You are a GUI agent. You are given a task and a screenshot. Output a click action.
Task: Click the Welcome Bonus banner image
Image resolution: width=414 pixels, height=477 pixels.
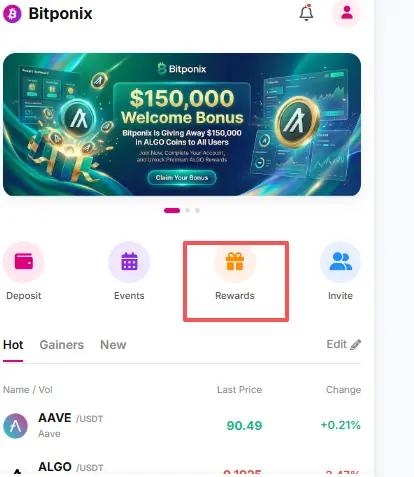point(182,124)
